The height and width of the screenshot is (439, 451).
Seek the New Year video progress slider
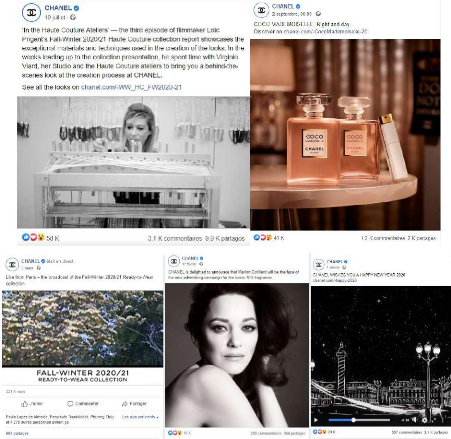[359, 420]
